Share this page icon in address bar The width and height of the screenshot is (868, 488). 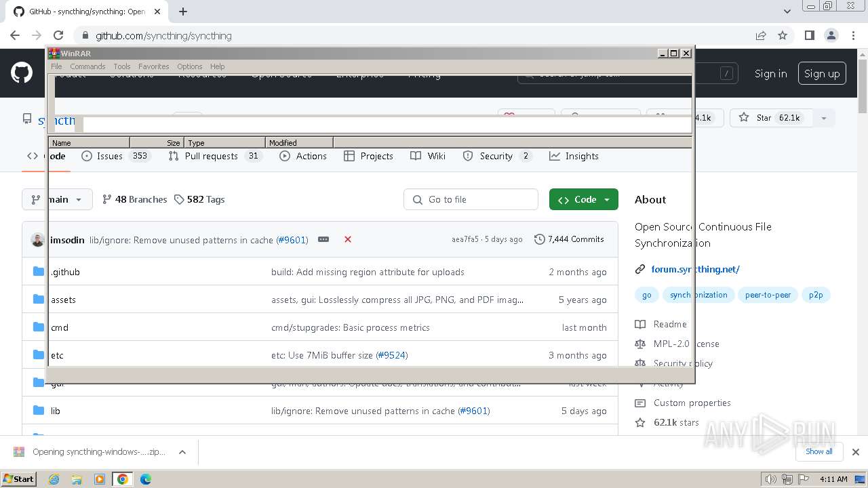click(761, 35)
